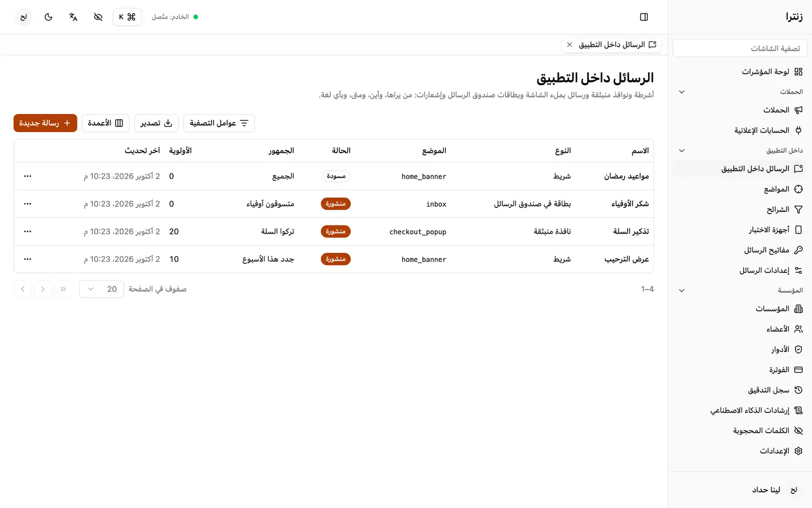
Task: Open rows per page dropdown showing 20
Action: pos(101,289)
